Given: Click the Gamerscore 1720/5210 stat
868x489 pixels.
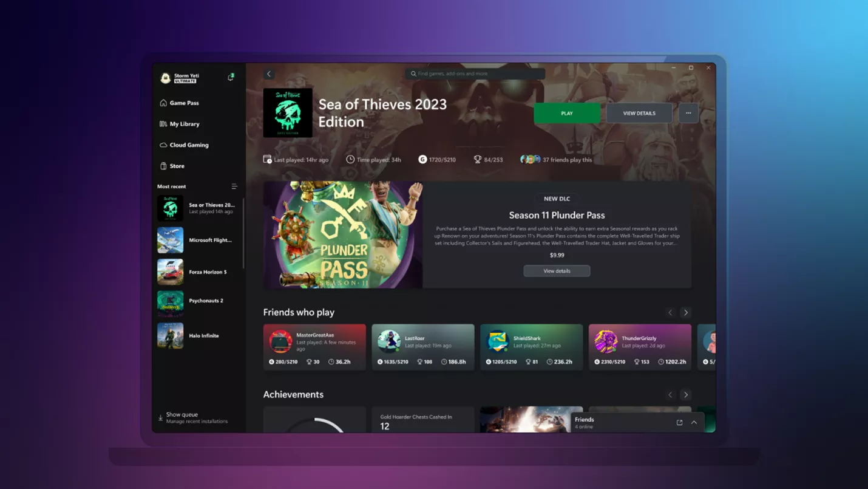Looking at the screenshot, I should [x=437, y=160].
